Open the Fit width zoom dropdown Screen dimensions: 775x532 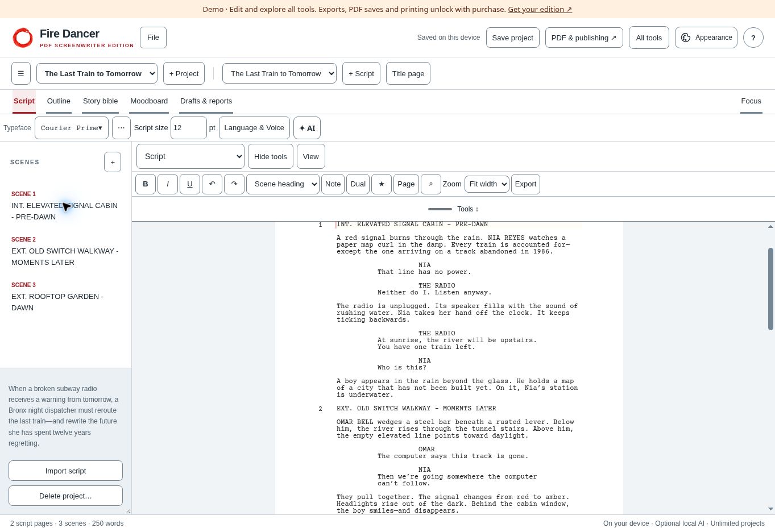[487, 184]
